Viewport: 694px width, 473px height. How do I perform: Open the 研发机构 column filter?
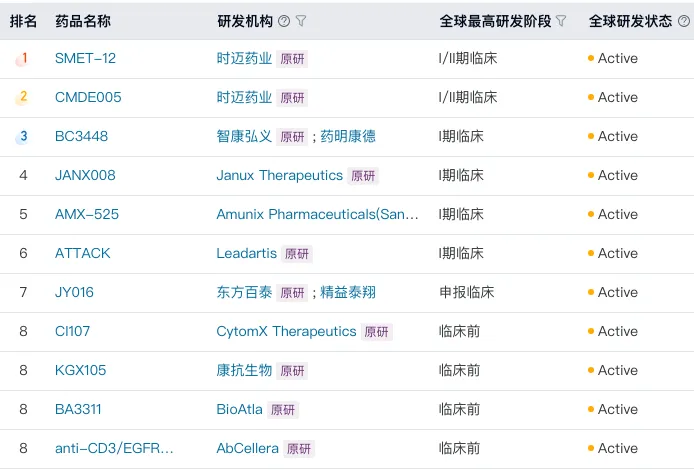click(302, 21)
